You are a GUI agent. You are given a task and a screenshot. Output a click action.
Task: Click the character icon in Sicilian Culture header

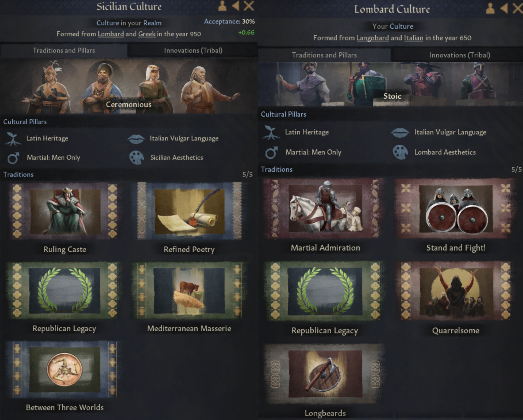coord(222,6)
